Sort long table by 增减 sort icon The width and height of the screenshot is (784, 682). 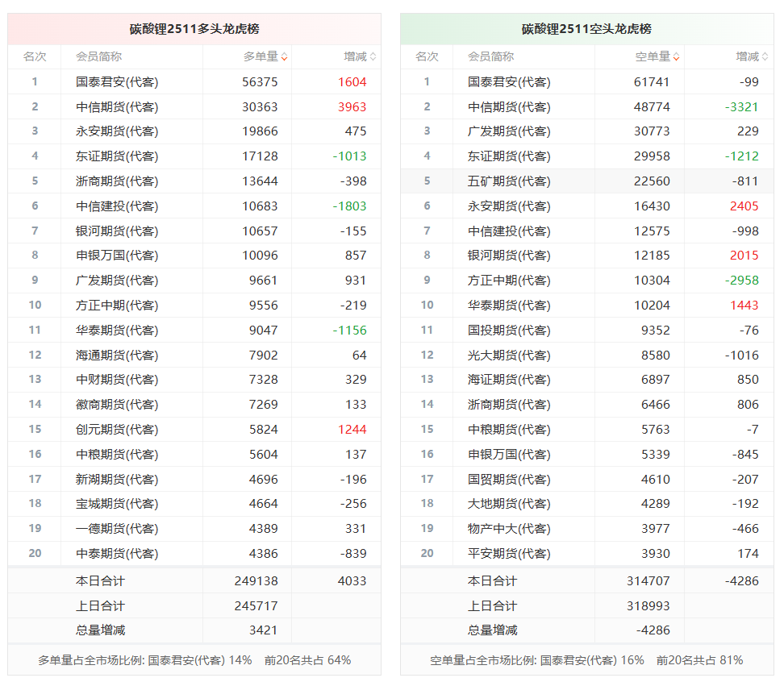(373, 57)
